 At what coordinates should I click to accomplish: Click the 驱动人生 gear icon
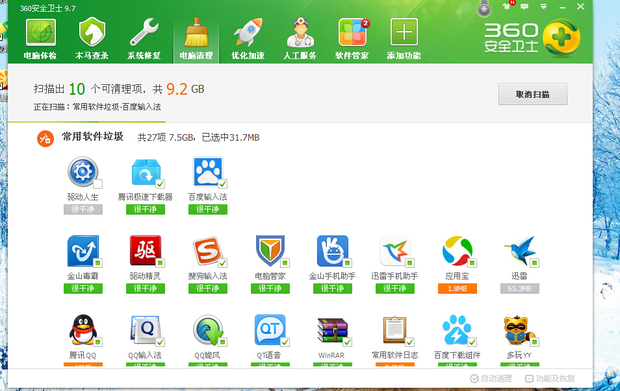pyautogui.click(x=82, y=172)
